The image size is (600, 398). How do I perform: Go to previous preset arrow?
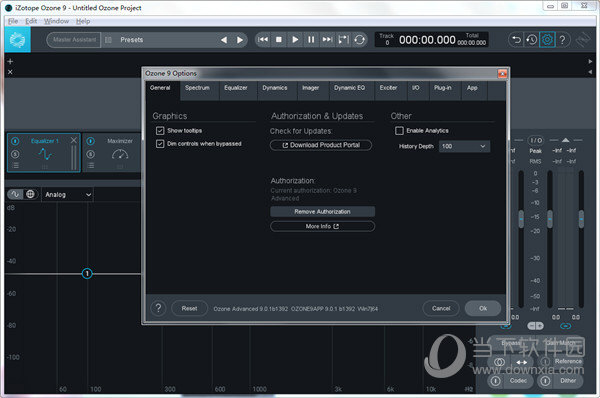pos(224,40)
